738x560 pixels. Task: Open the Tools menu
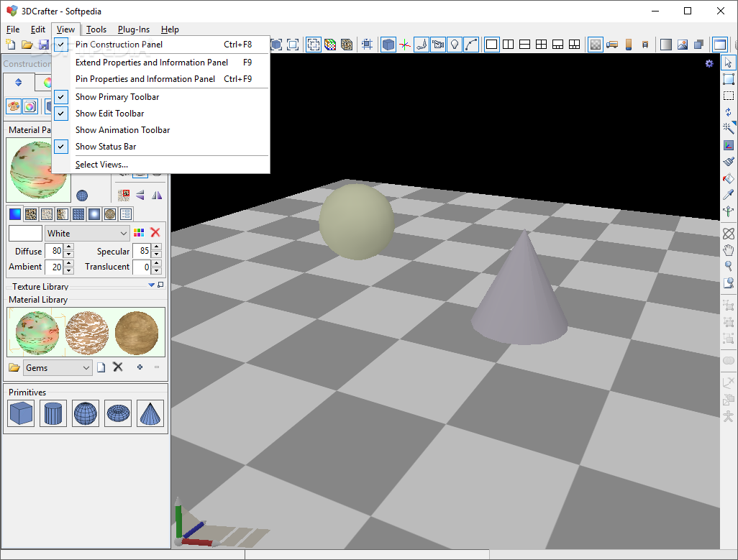coord(96,29)
